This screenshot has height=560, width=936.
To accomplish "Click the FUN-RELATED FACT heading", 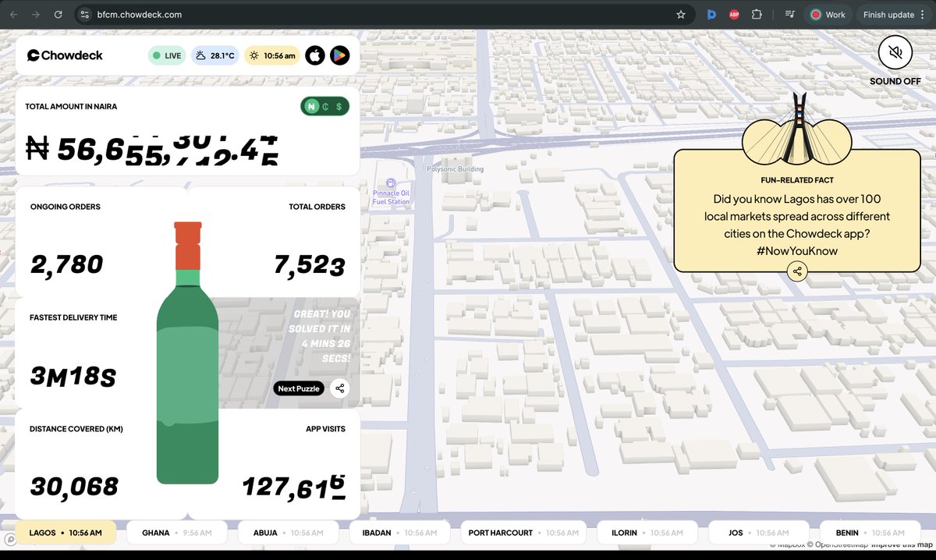I will point(797,180).
